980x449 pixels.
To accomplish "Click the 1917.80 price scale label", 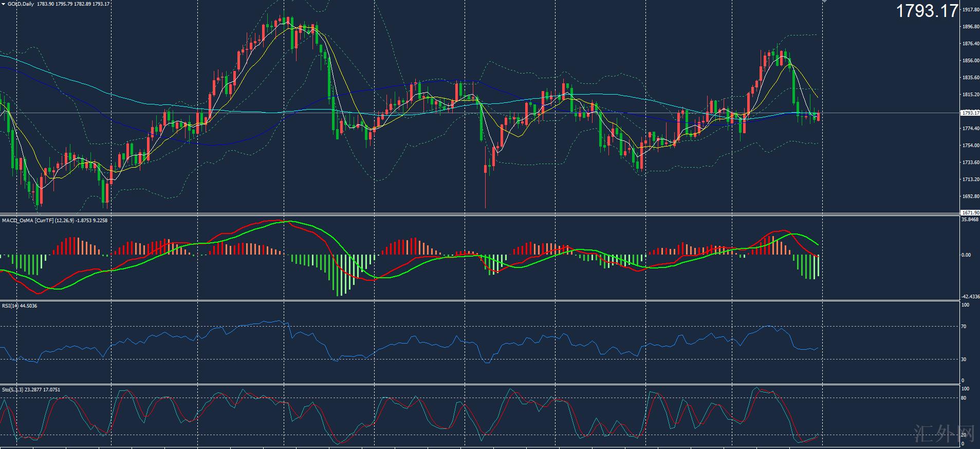I will point(970,10).
